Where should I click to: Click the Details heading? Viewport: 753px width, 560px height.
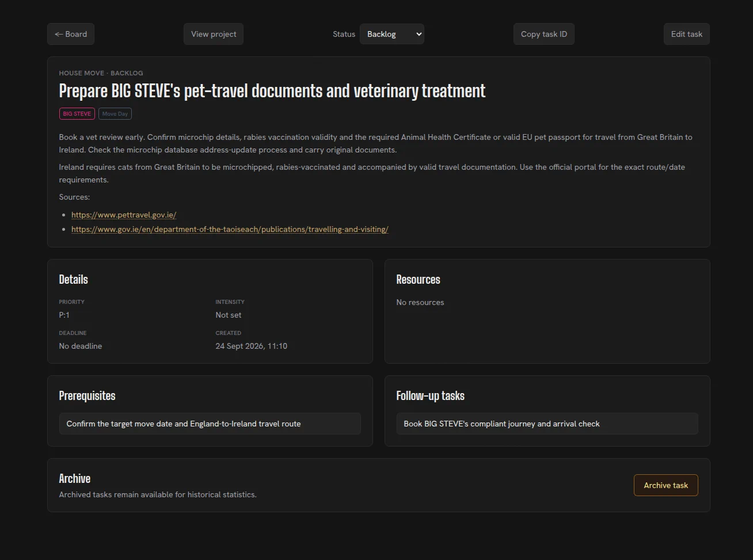point(74,280)
